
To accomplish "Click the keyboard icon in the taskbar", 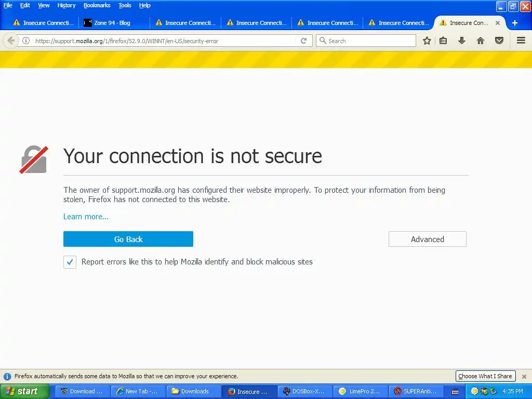I will (x=455, y=392).
